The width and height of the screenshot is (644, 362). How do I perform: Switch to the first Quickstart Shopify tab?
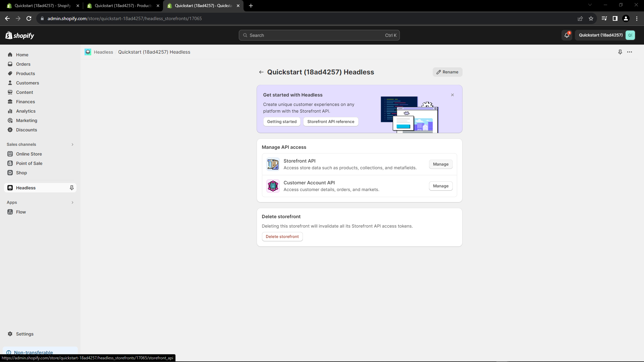click(x=40, y=6)
